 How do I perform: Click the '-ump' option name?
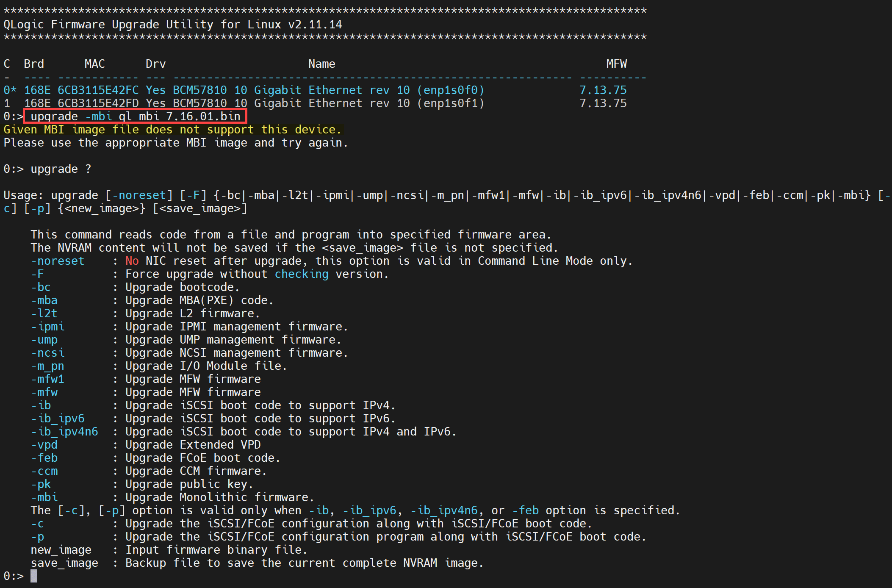tap(44, 340)
